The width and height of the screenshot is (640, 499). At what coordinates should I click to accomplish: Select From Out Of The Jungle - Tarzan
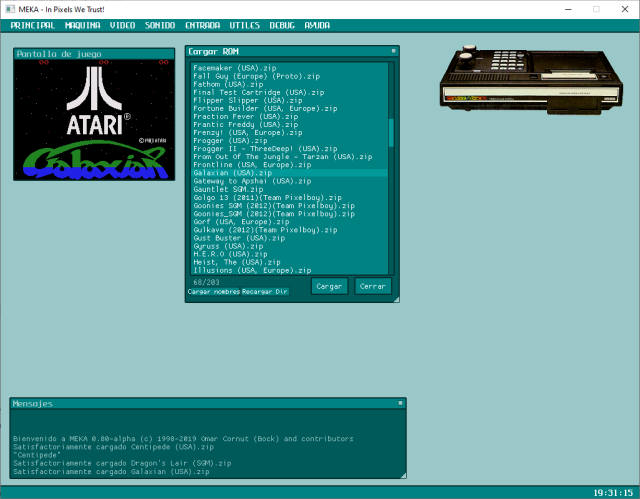(289, 157)
